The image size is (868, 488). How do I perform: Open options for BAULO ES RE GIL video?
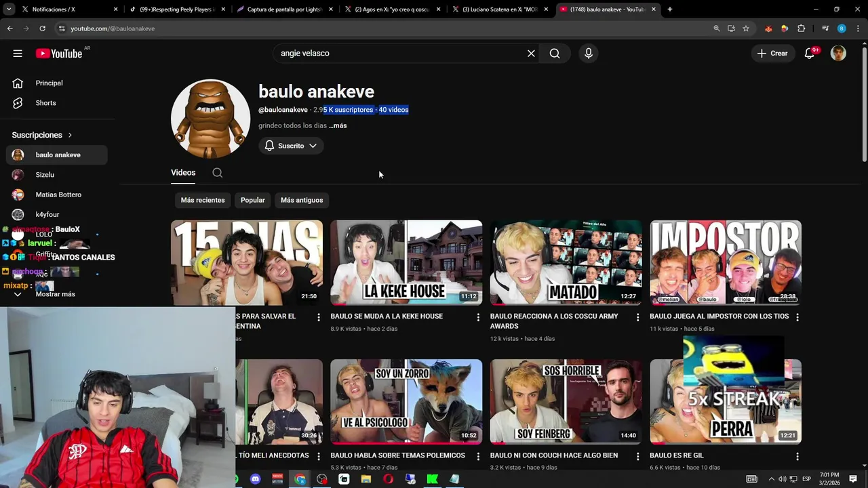coord(797,457)
